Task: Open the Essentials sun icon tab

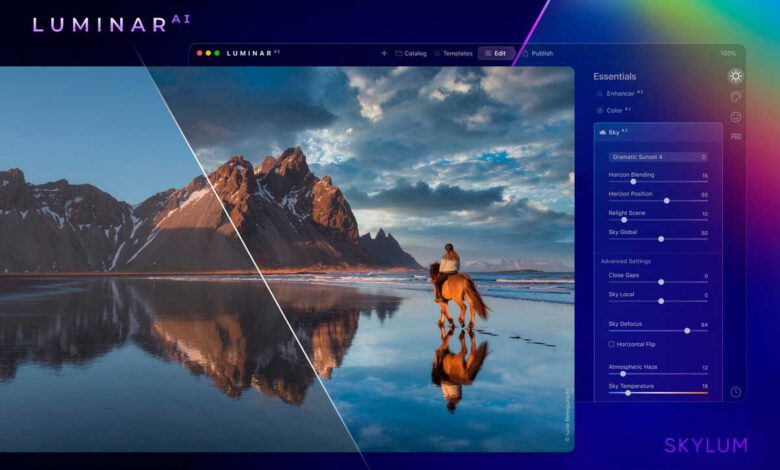Action: coord(735,76)
